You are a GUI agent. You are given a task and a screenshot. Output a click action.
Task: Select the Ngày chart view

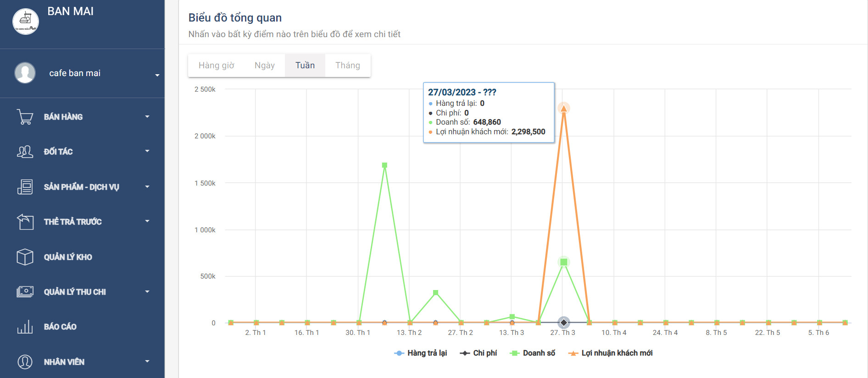[264, 66]
